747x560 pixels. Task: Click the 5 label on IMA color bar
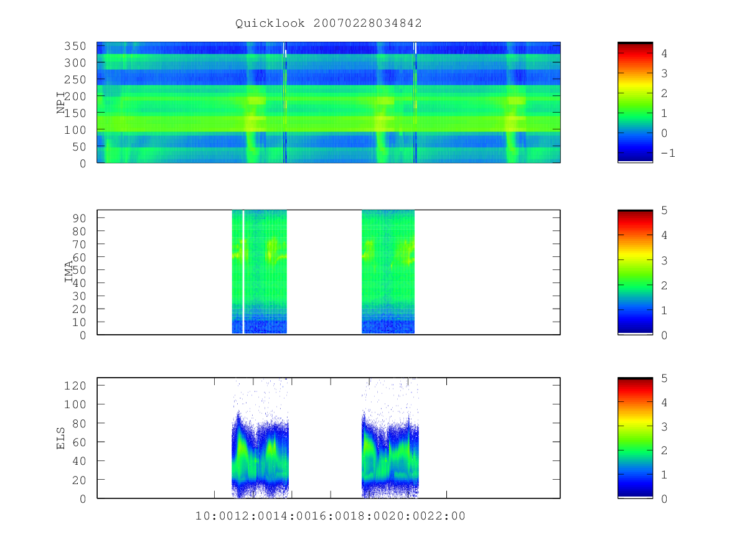pyautogui.click(x=664, y=210)
